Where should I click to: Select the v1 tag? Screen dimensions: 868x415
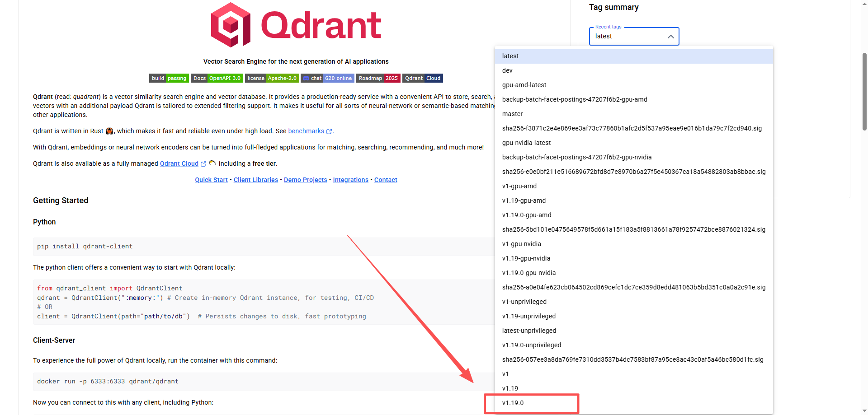pyautogui.click(x=634, y=374)
